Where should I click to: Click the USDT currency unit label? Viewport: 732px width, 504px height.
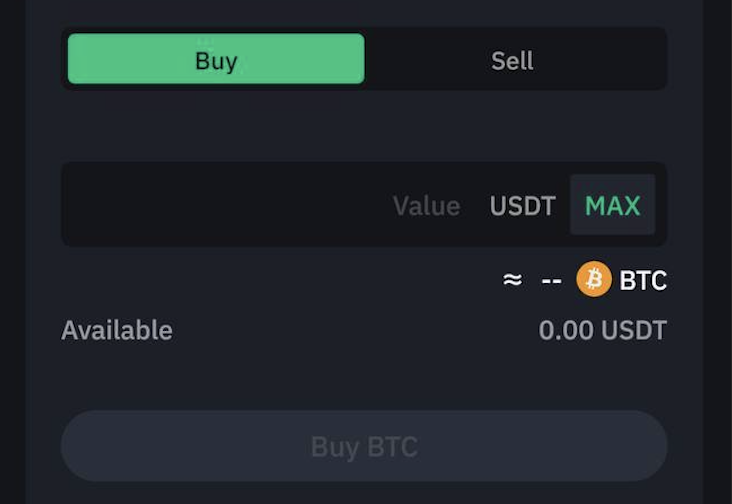pos(522,206)
